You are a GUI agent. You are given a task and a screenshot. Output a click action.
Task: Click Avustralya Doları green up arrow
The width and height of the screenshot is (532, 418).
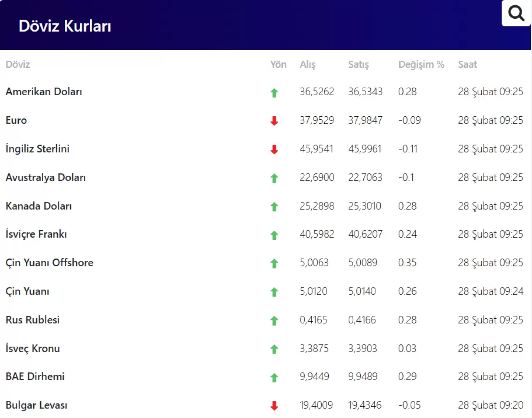274,178
